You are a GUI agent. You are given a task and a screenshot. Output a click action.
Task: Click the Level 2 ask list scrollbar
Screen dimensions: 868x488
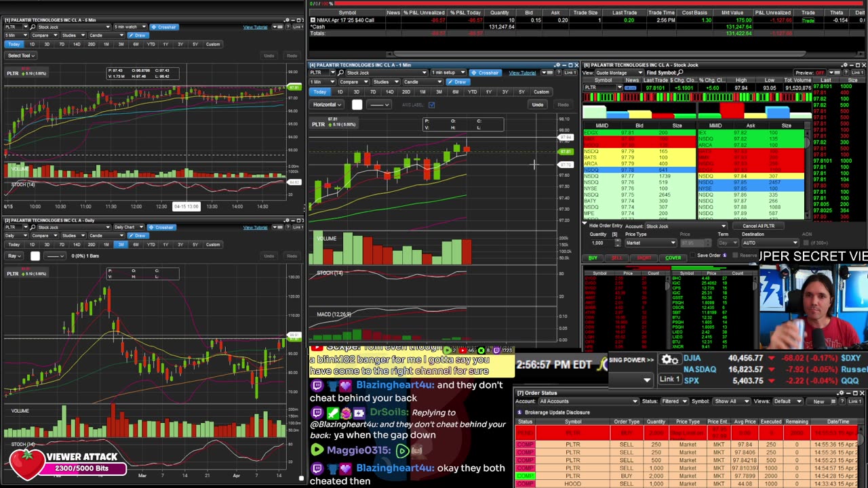807,173
